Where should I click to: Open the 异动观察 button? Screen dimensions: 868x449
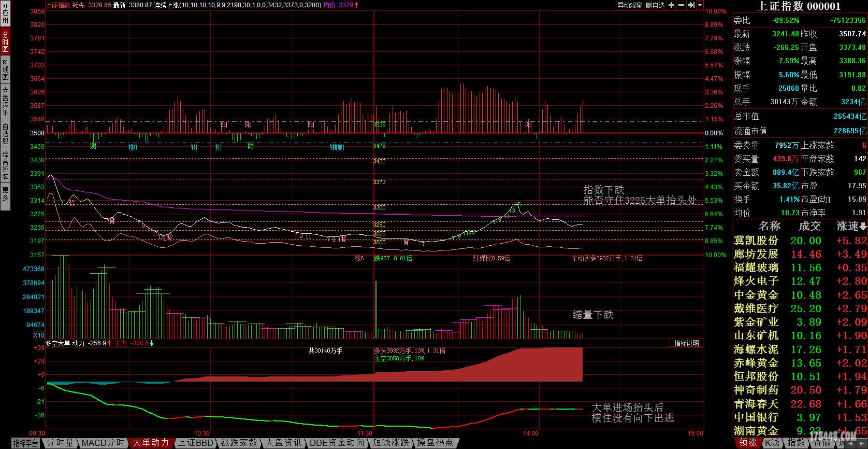630,5
